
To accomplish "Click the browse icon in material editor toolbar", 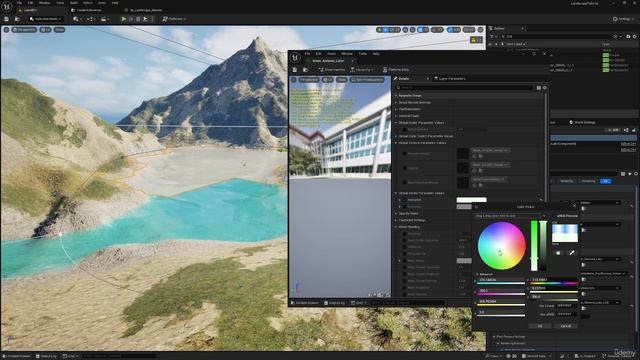I will (x=305, y=70).
